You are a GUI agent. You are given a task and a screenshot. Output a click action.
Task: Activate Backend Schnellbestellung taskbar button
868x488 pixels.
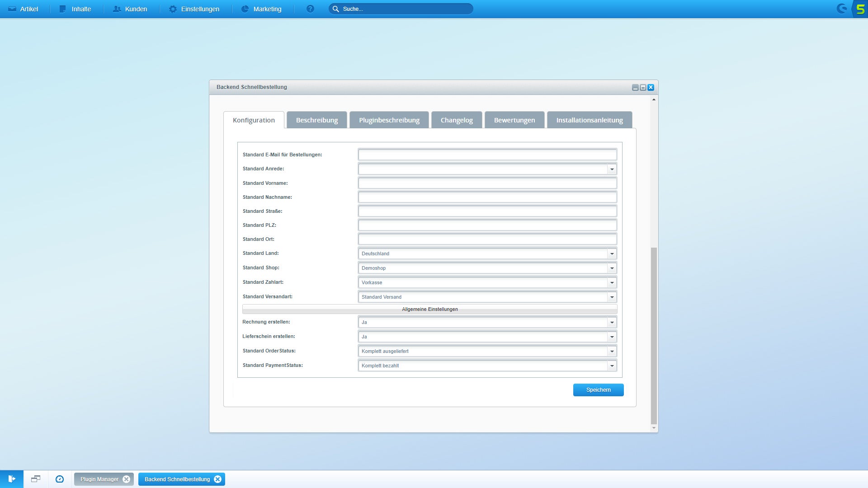(x=177, y=479)
